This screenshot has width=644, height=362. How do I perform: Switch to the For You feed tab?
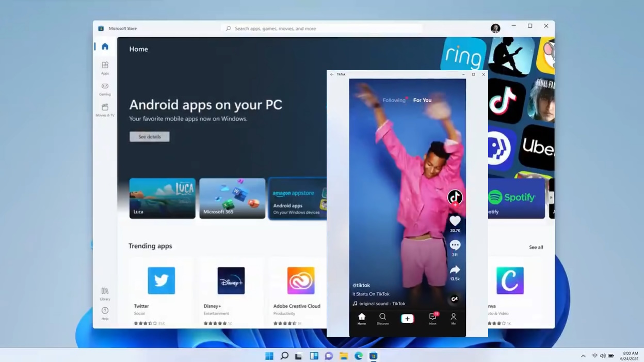point(422,100)
